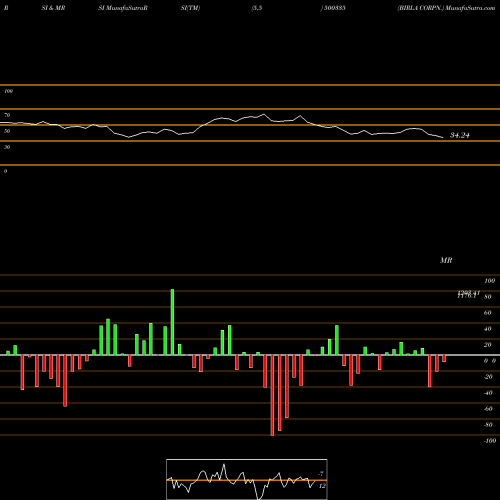Click the -80 label on MR axis
The width and height of the screenshot is (500, 500).
488,425
